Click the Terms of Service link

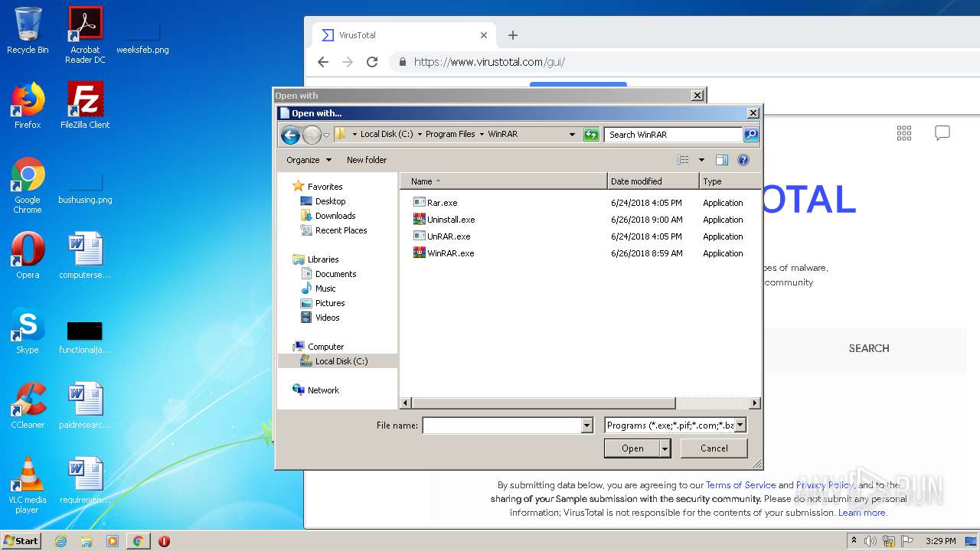tap(740, 485)
